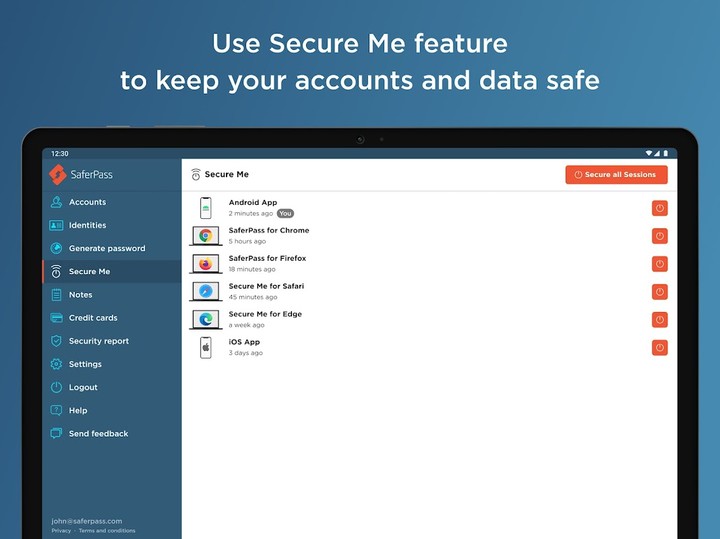
Task: Click 'Secure Me' page title text
Action: click(227, 174)
